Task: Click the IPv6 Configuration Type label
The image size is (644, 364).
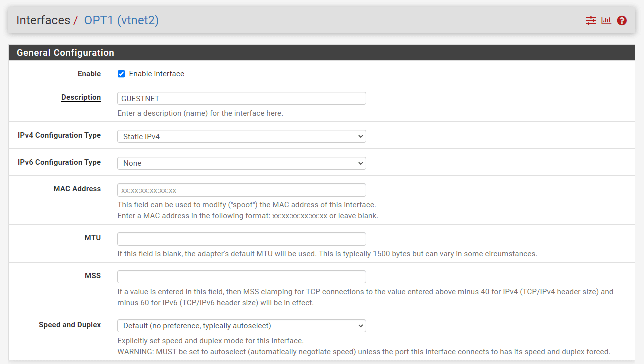Action: (59, 162)
